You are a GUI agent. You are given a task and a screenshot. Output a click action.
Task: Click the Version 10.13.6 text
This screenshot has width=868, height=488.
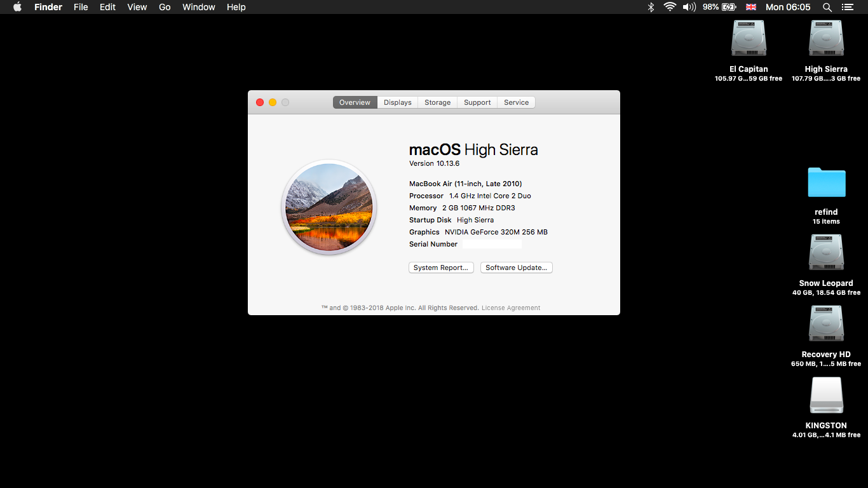point(434,163)
